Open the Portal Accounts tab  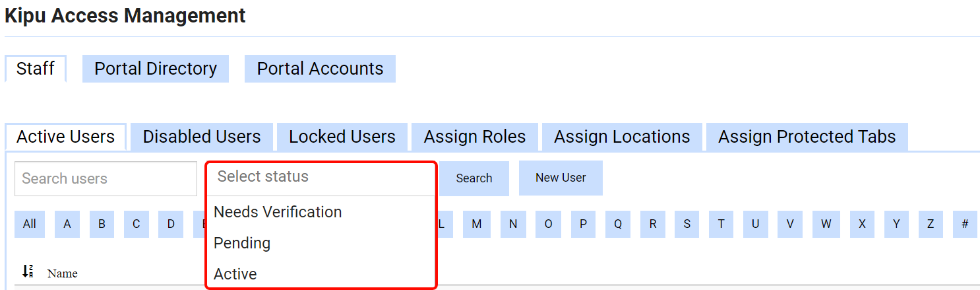tap(320, 69)
